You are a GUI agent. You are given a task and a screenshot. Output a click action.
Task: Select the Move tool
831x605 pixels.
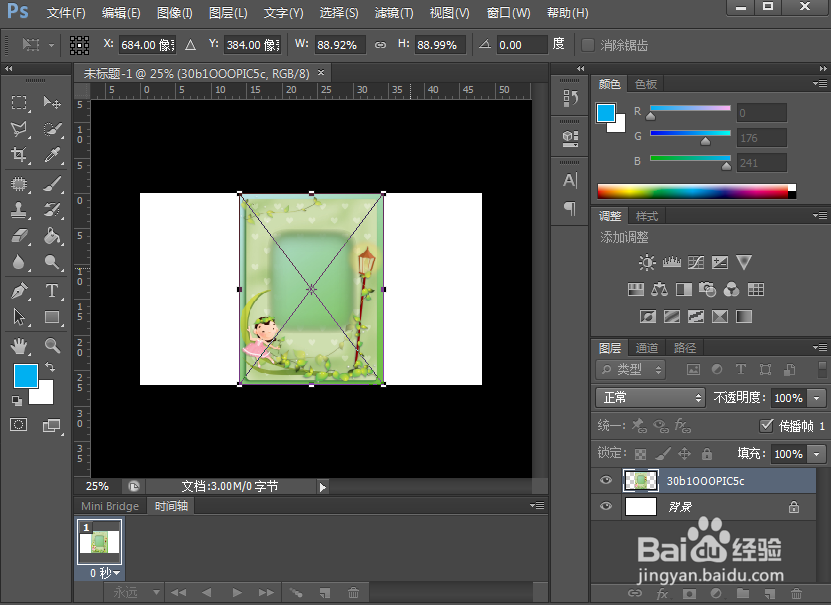click(52, 102)
